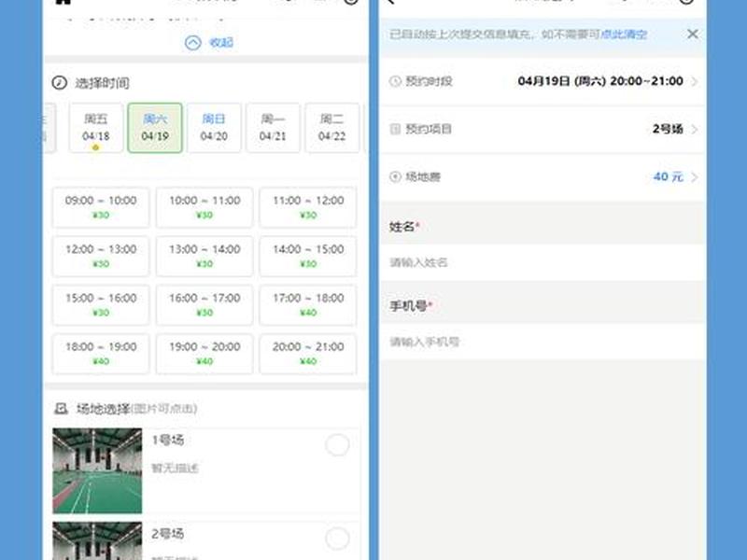Open the 2号场 court photo
Screen dimensions: 747x560
tap(97, 541)
